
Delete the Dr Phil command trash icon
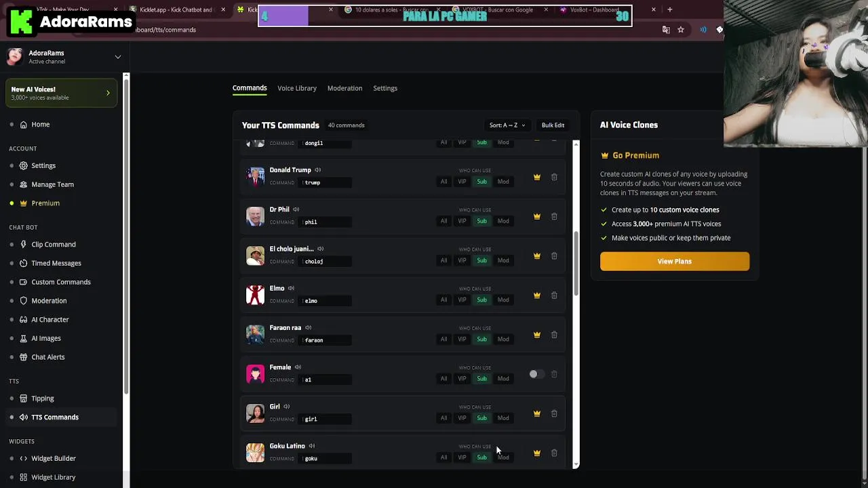coord(554,216)
